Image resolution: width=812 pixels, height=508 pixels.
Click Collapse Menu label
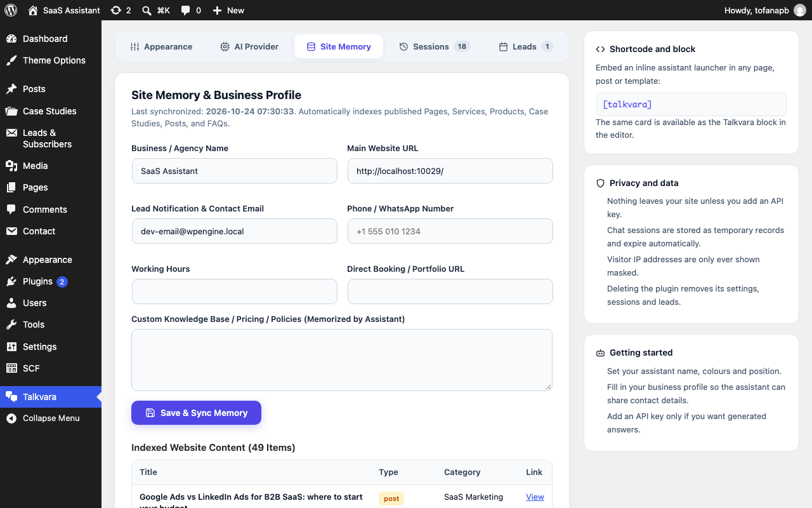(51, 418)
